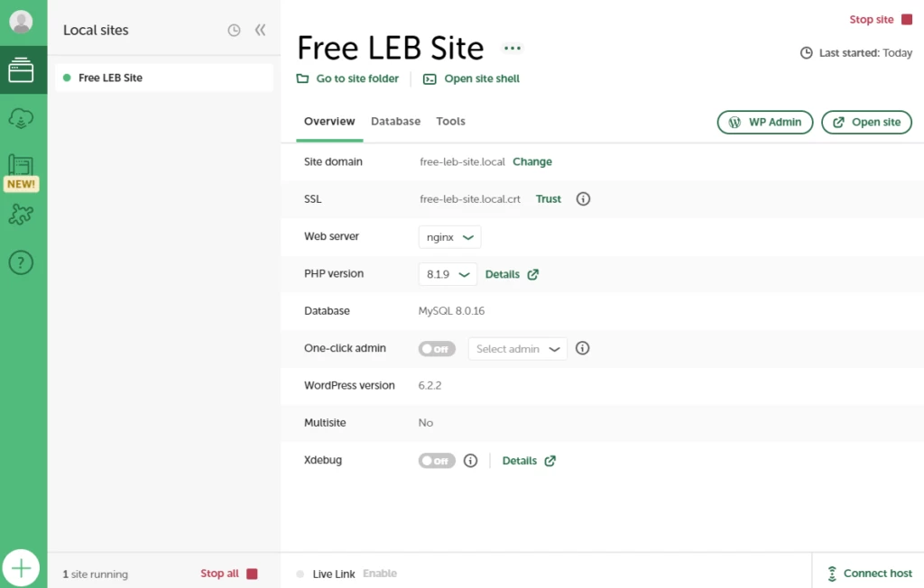Toggle the One-click admin switch
This screenshot has width=924, height=588.
coord(437,349)
